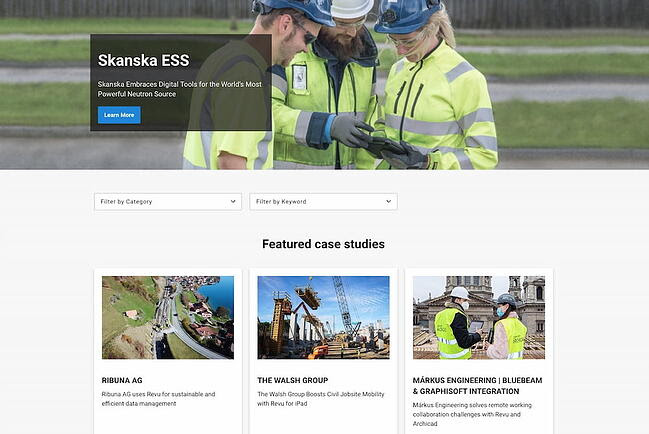Open the Walsh Group construction photo thumbnail
Screen dimensions: 649x434
(323, 317)
